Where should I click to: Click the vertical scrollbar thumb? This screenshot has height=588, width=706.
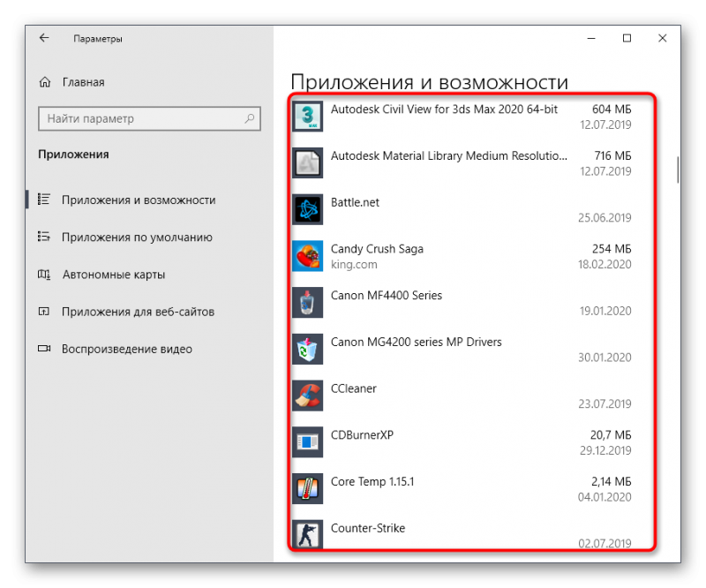pyautogui.click(x=678, y=170)
